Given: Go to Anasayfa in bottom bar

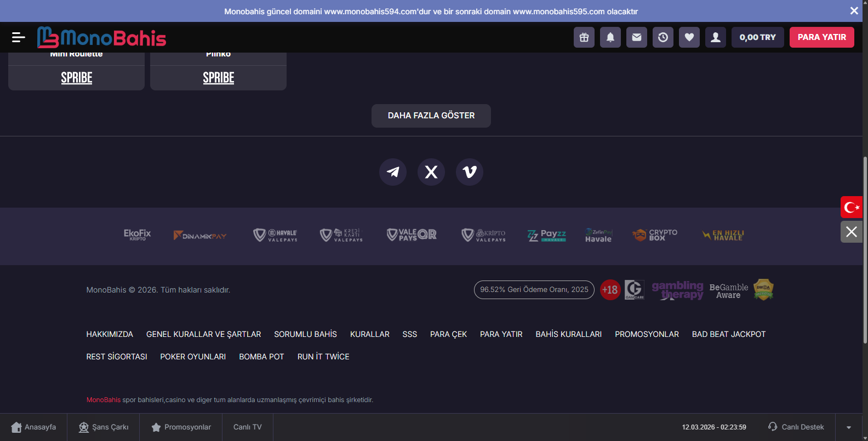Looking at the screenshot, I should (33, 427).
